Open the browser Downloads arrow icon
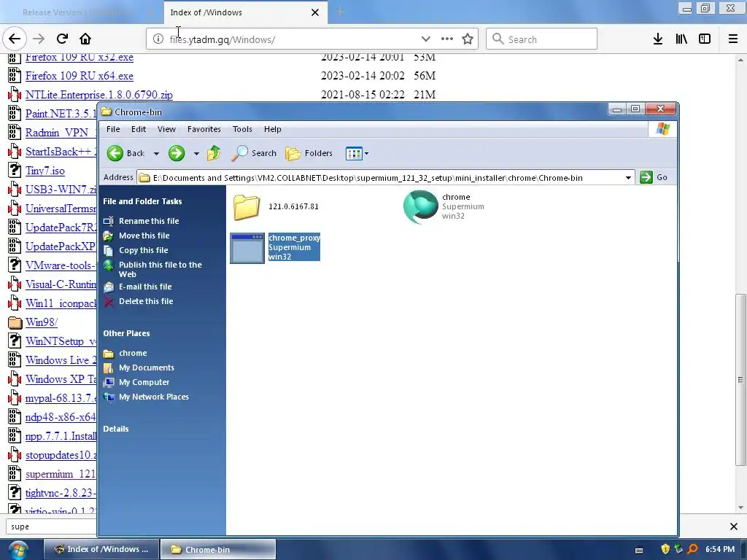 point(658,39)
